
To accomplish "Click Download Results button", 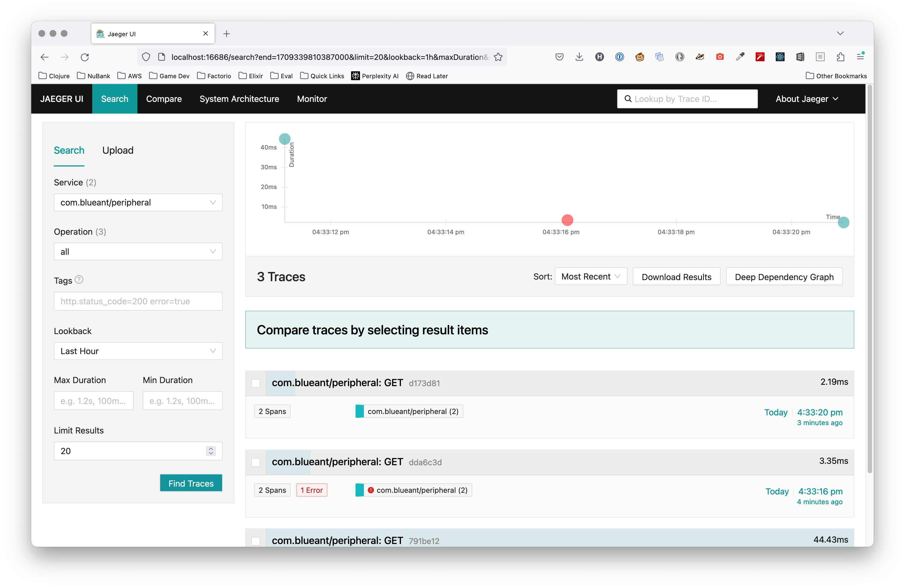I will [x=676, y=276].
